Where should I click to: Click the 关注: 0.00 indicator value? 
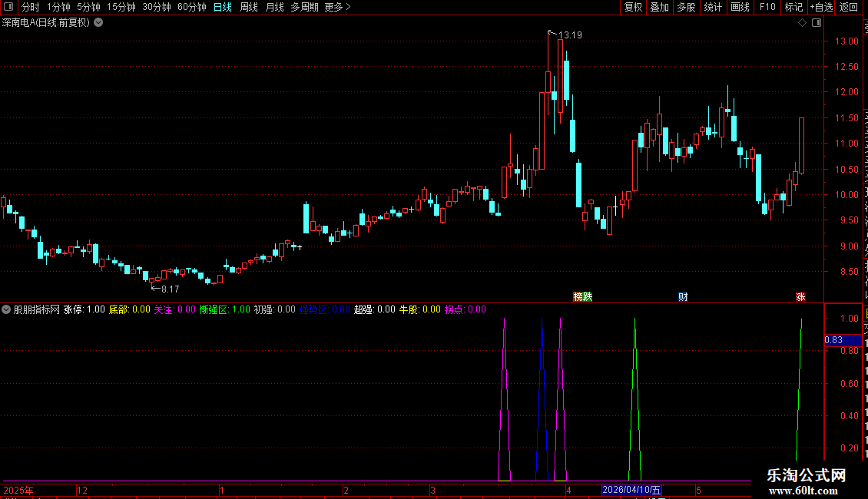coord(175,310)
